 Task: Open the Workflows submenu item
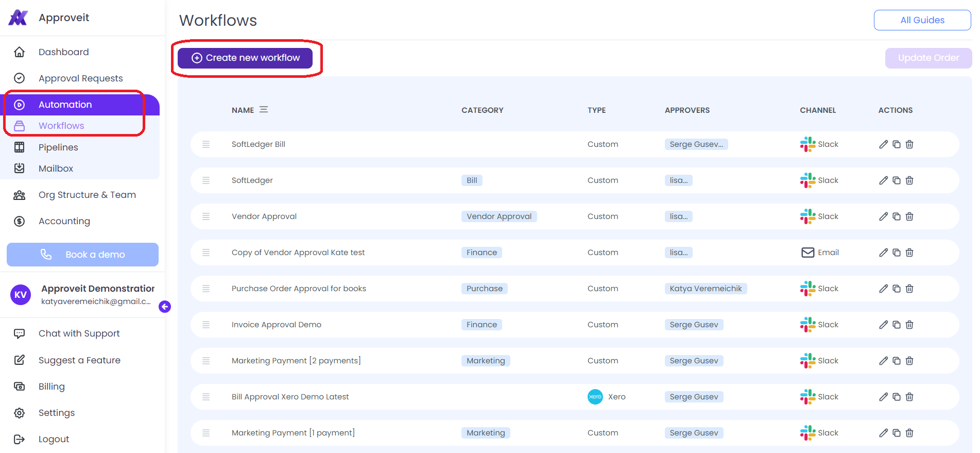[61, 126]
